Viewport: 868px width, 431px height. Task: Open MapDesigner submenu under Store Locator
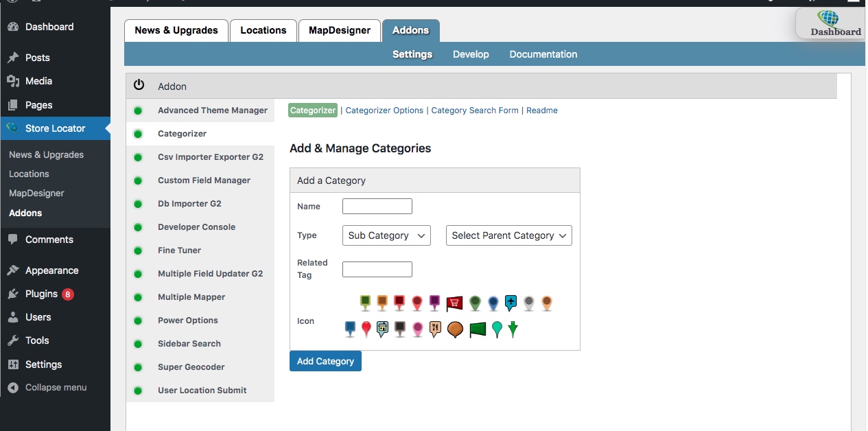click(x=36, y=194)
